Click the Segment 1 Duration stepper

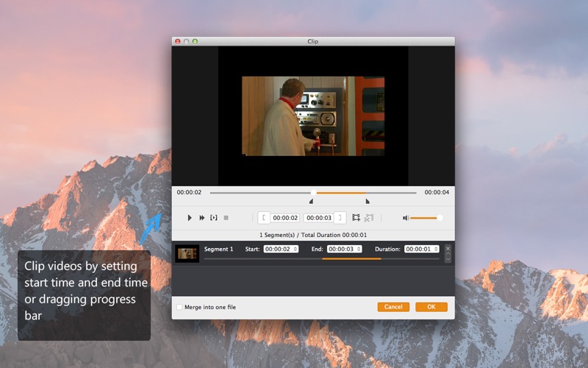point(436,249)
